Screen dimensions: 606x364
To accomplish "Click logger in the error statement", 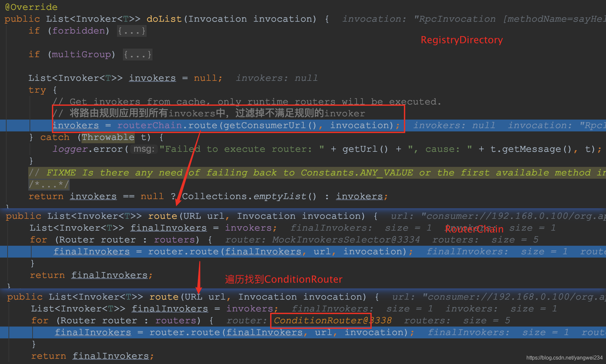I will coord(70,149).
